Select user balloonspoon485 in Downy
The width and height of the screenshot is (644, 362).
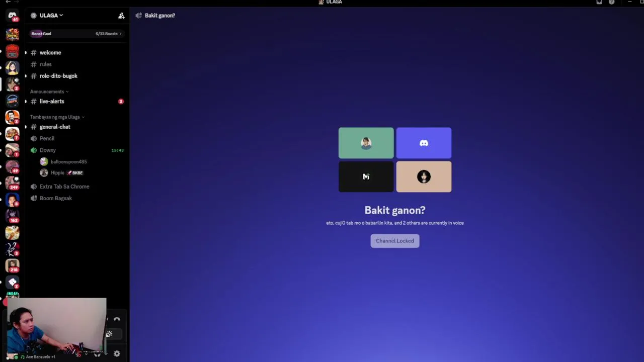pyautogui.click(x=68, y=162)
